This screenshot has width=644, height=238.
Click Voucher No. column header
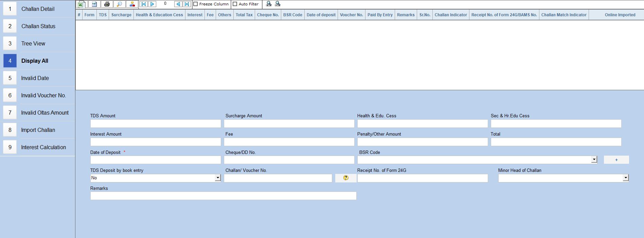[352, 15]
